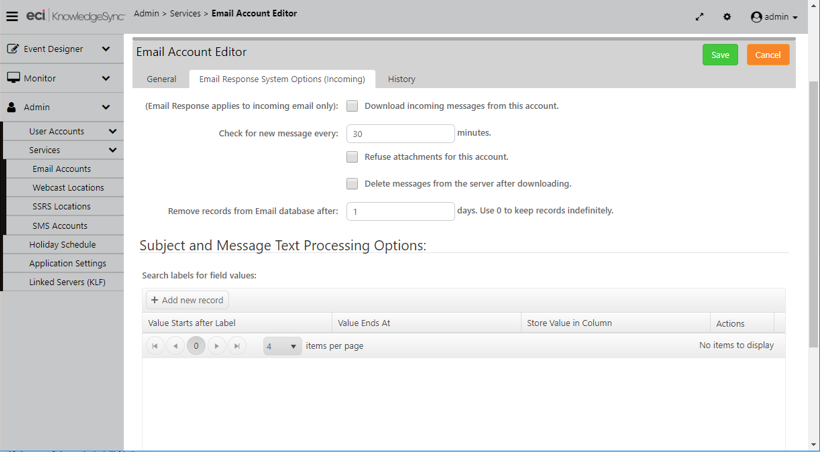Image resolution: width=824 pixels, height=455 pixels.
Task: Click the Monitor screen icon
Action: 13,78
